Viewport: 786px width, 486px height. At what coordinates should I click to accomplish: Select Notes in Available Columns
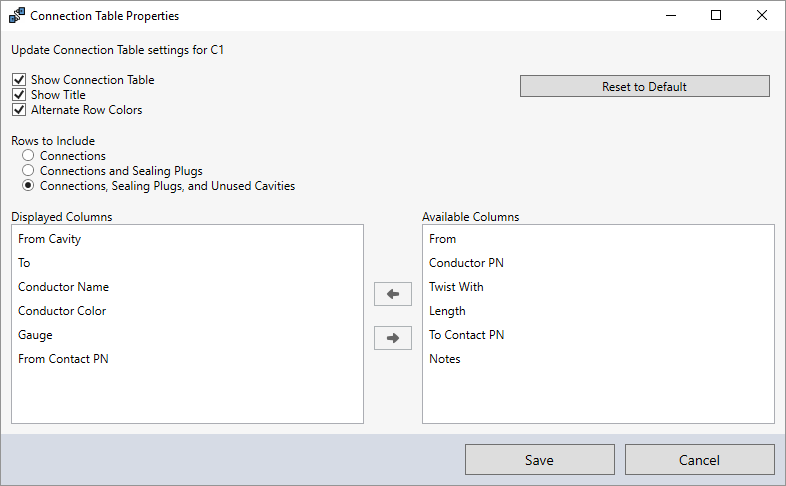pyautogui.click(x=599, y=359)
